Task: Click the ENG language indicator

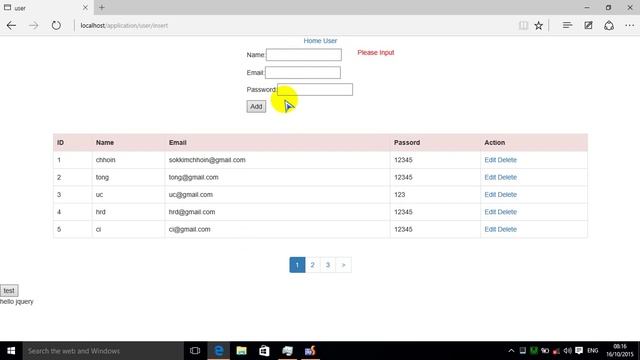Action: (x=593, y=351)
